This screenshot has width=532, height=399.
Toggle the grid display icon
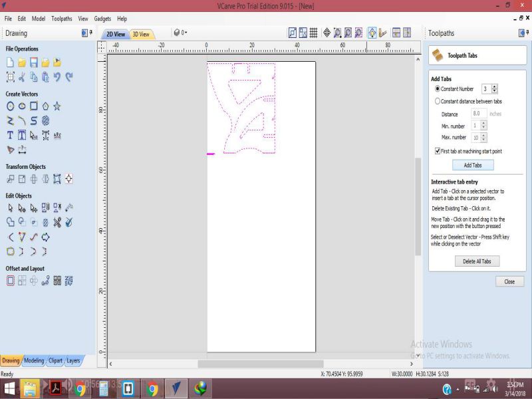tap(313, 33)
